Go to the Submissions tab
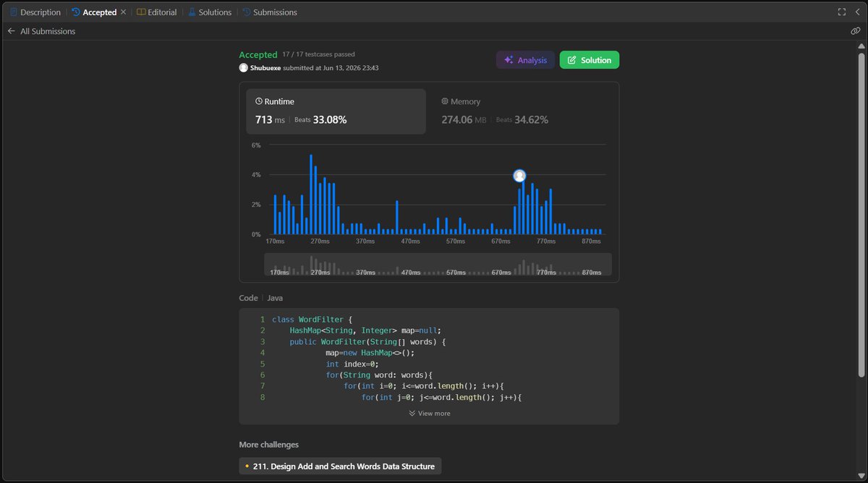Screen dimensions: 868x483 (x=270, y=12)
